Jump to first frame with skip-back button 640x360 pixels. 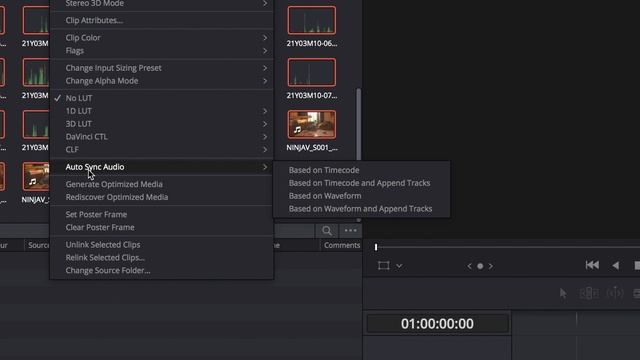tap(592, 265)
